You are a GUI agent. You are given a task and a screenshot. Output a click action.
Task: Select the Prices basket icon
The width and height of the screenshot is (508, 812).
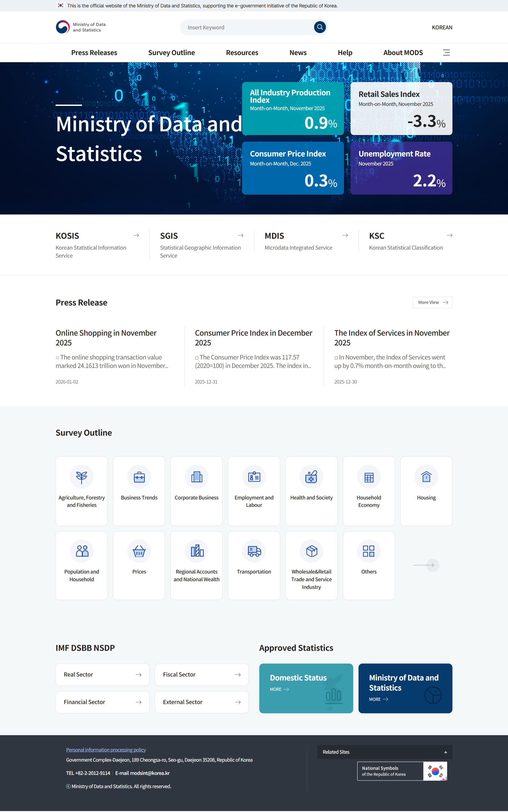(x=139, y=551)
